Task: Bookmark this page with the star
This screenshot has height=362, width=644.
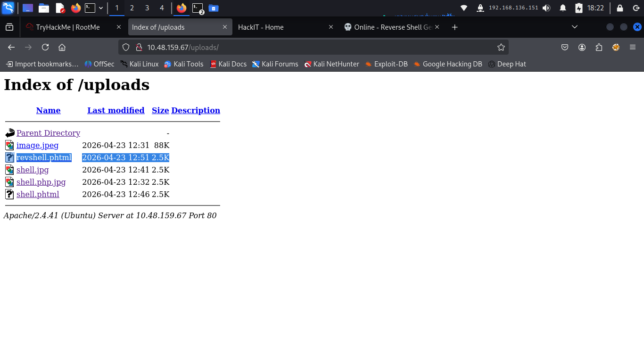Action: (x=501, y=47)
